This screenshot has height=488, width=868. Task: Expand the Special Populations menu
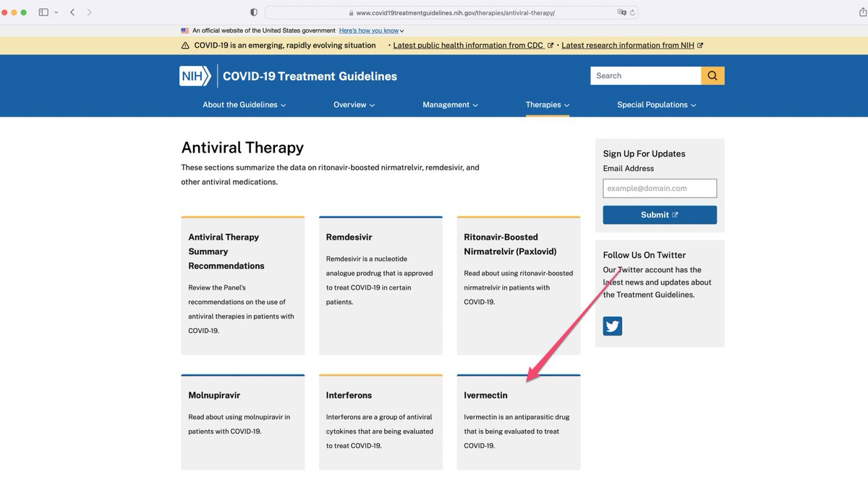point(657,104)
